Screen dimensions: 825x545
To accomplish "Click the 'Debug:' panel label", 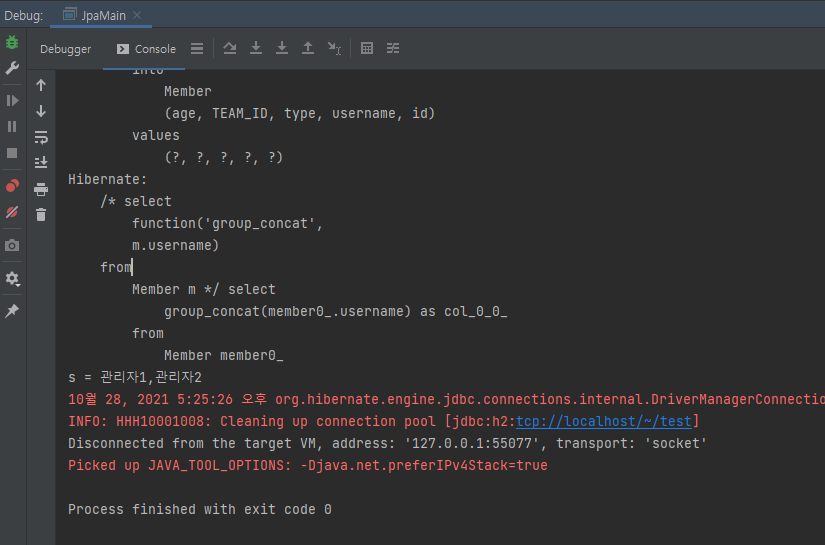I will 24,16.
